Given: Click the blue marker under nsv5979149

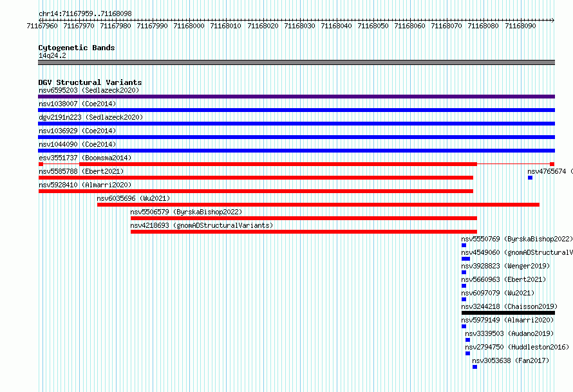Looking at the screenshot, I should tap(464, 326).
